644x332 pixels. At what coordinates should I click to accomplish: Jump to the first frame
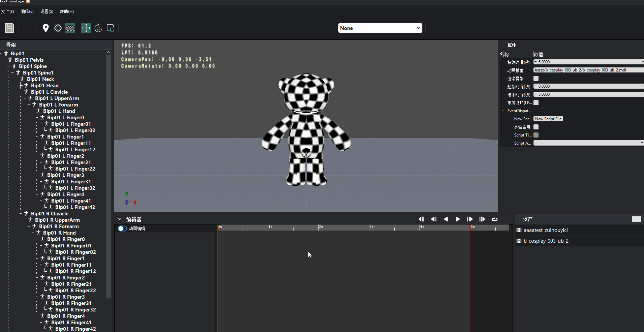(x=421, y=219)
